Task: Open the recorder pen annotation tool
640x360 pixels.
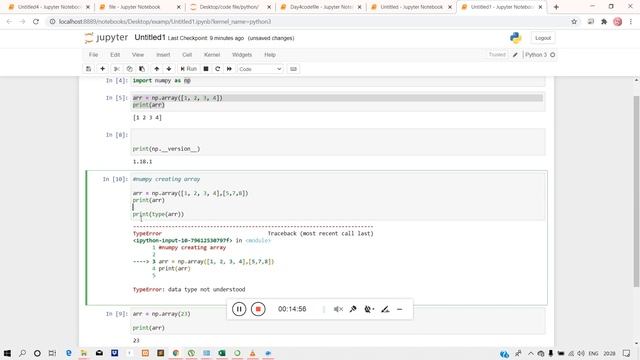Action: (385, 309)
